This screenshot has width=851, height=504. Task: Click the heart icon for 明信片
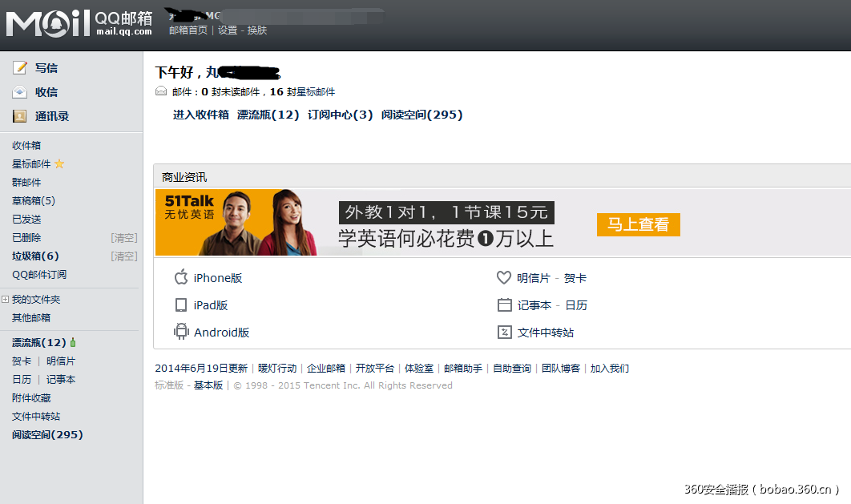504,277
